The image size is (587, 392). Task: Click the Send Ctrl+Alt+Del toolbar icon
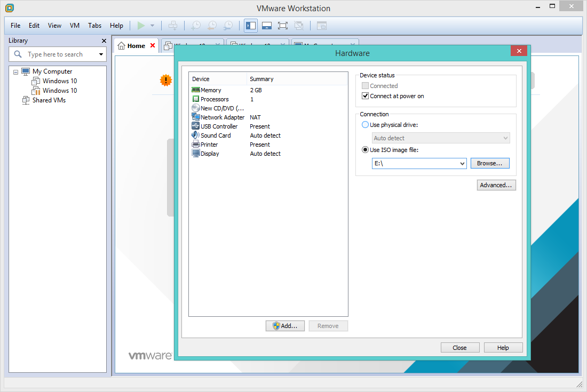173,26
